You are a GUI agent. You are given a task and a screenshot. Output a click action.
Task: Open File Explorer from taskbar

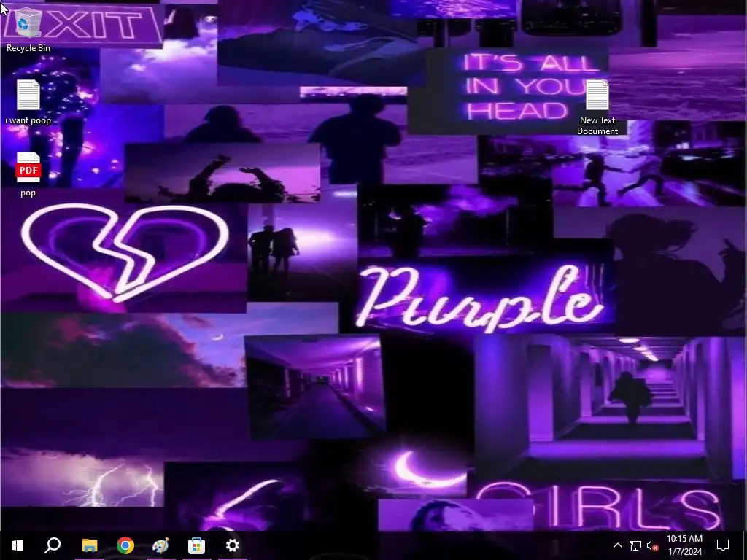[89, 545]
